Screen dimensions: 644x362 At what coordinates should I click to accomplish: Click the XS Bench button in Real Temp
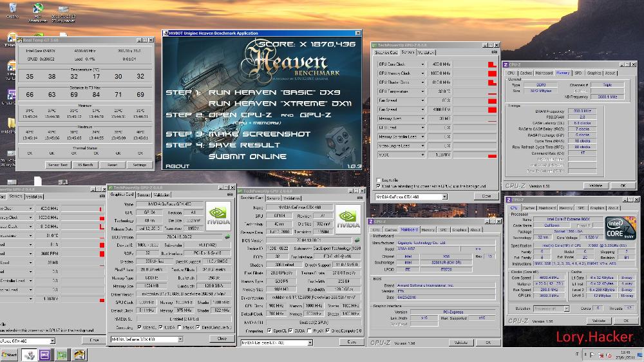click(86, 165)
